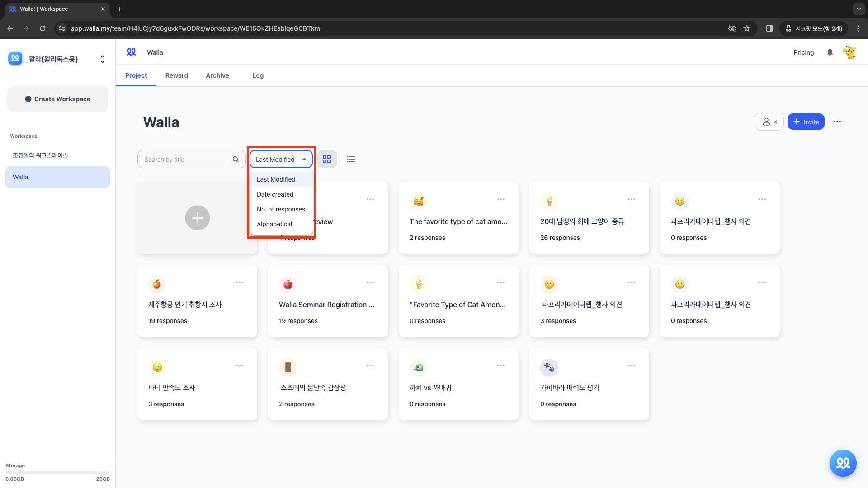Open options for 20대 남성의 최애 고양이 종류
This screenshot has width=868, height=488.
[x=632, y=199]
